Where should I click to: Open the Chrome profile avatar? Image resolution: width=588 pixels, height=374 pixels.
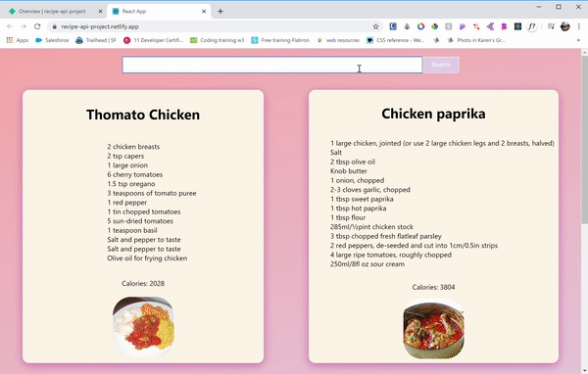coord(565,26)
